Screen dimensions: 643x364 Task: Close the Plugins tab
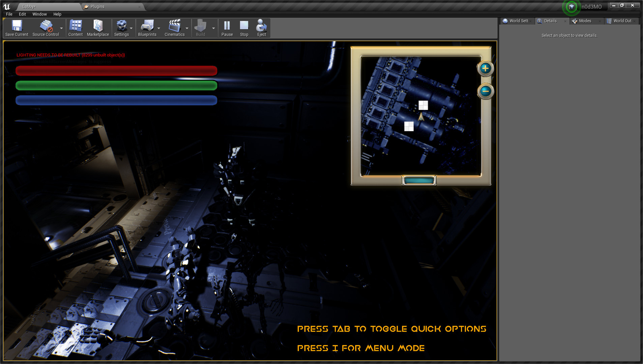click(140, 7)
